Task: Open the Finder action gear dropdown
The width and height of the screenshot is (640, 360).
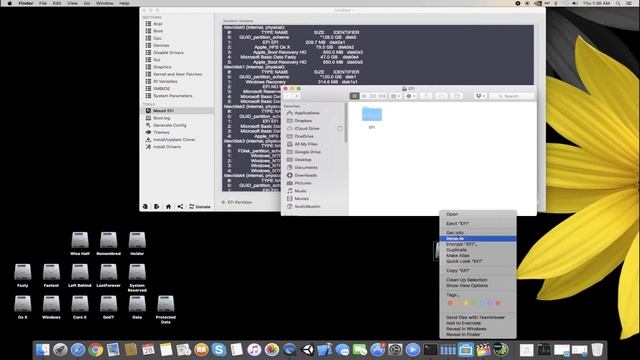Action: (411, 96)
